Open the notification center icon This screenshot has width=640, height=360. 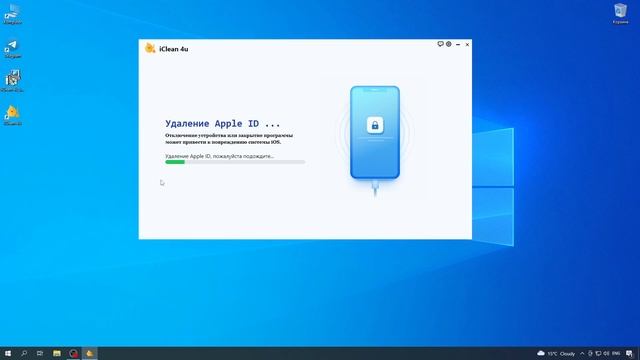629,353
